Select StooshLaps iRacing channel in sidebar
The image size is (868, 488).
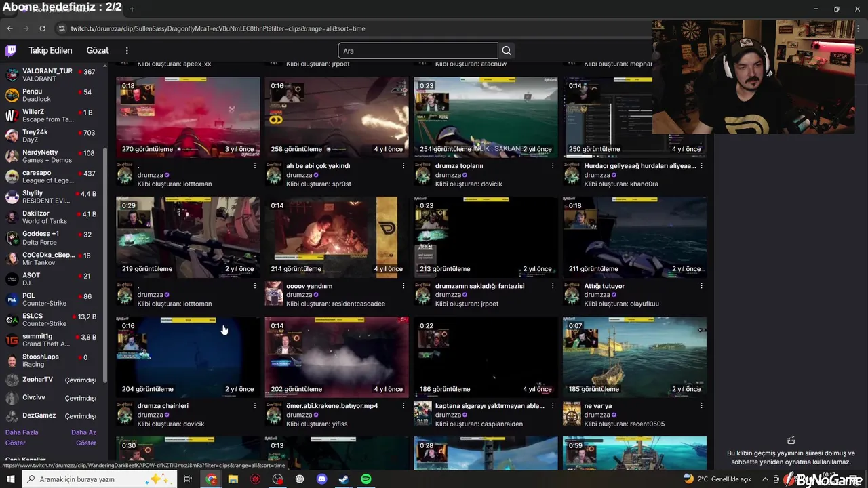coord(52,360)
